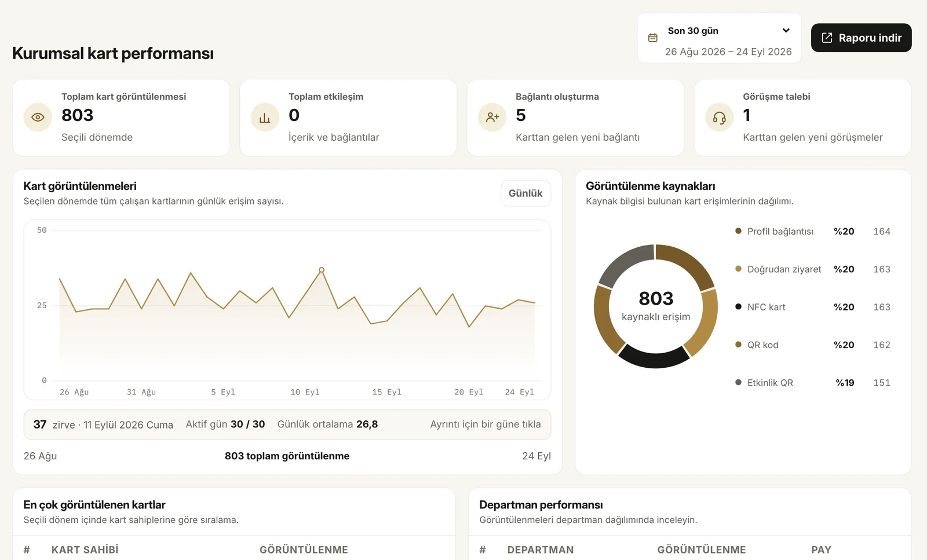Click the 803 toplam görüntülenme footer

287,456
